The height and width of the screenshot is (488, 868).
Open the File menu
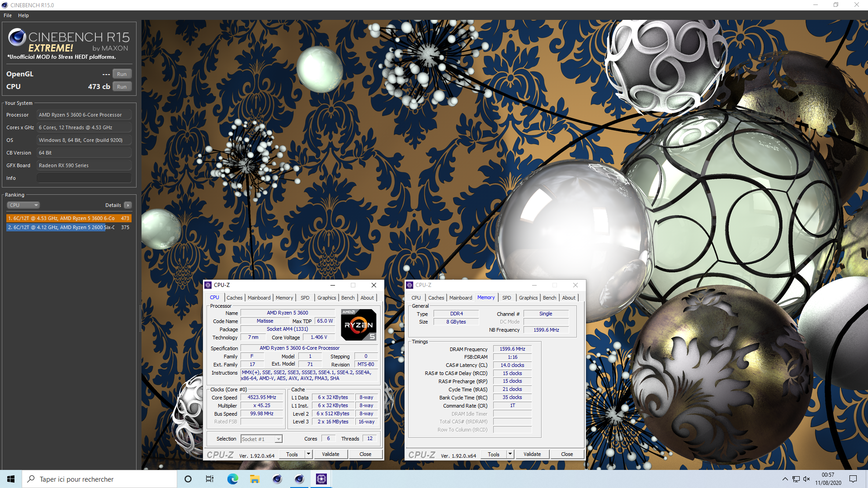(x=8, y=15)
